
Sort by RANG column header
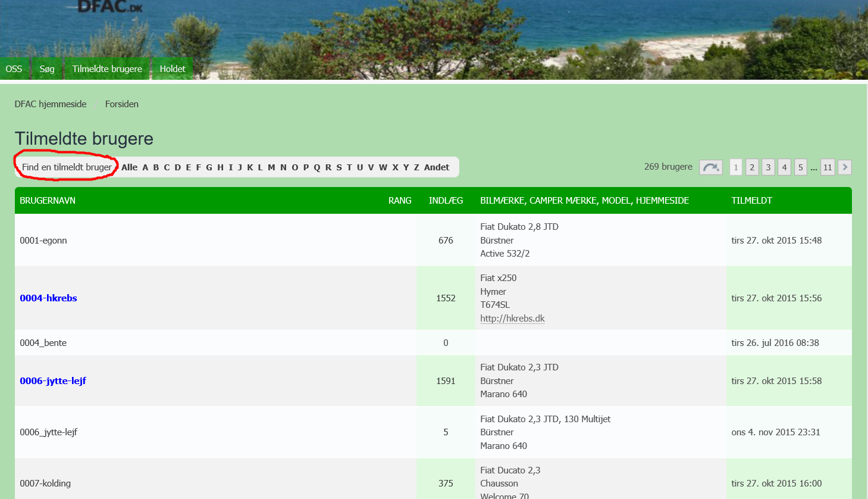(400, 201)
